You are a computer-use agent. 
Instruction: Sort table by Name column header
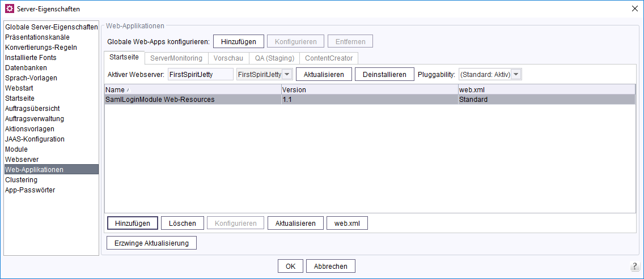[193, 89]
